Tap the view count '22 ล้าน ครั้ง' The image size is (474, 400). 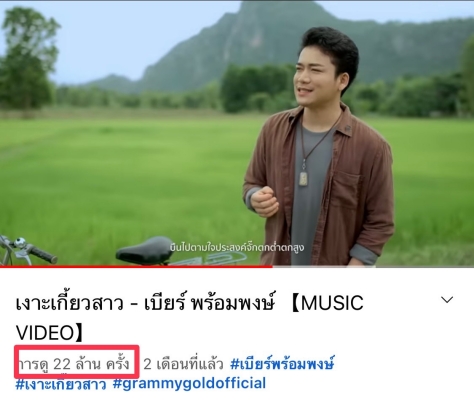[x=91, y=364]
